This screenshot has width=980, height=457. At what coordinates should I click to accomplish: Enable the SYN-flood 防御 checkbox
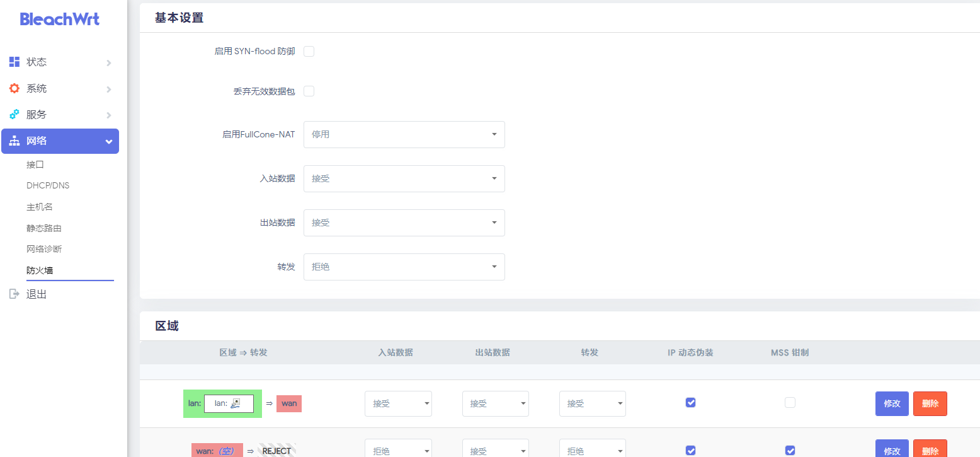point(309,51)
